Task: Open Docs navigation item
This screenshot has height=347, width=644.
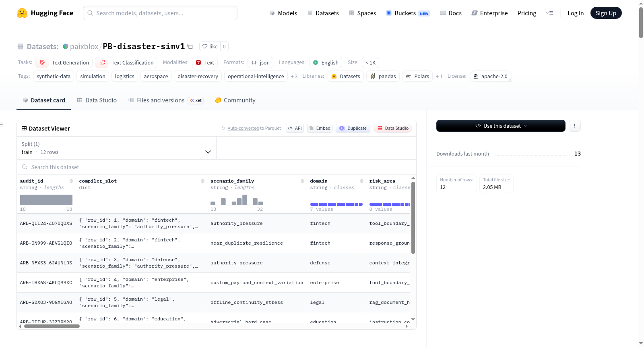Action: [x=450, y=13]
